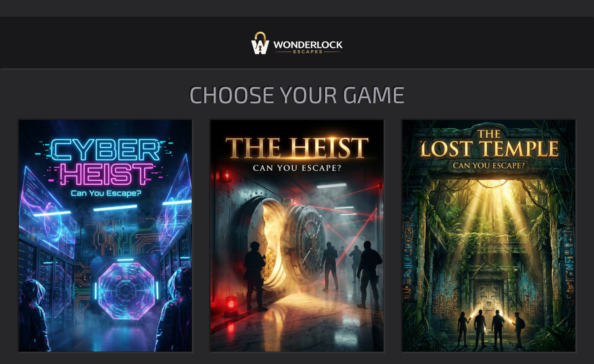Click the gold THE HEIST title text
The height and width of the screenshot is (364, 594).
point(297,148)
